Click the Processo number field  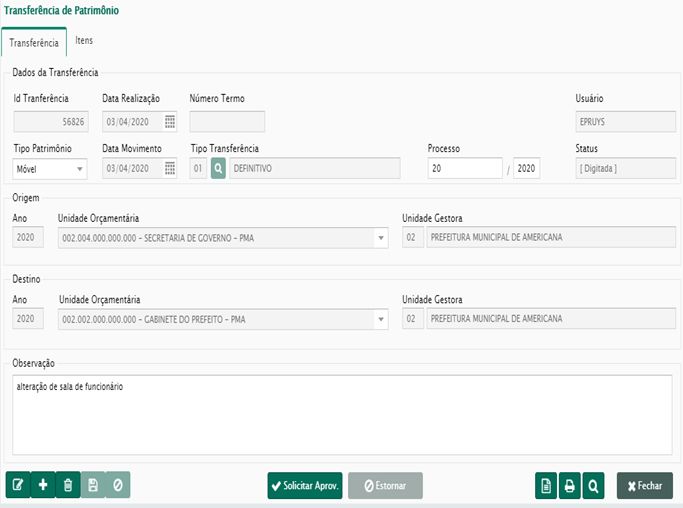tap(465, 168)
